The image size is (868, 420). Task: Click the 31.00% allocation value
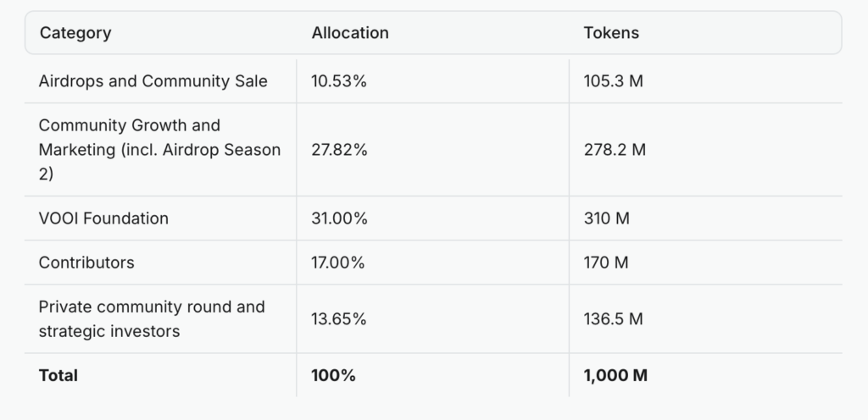340,218
